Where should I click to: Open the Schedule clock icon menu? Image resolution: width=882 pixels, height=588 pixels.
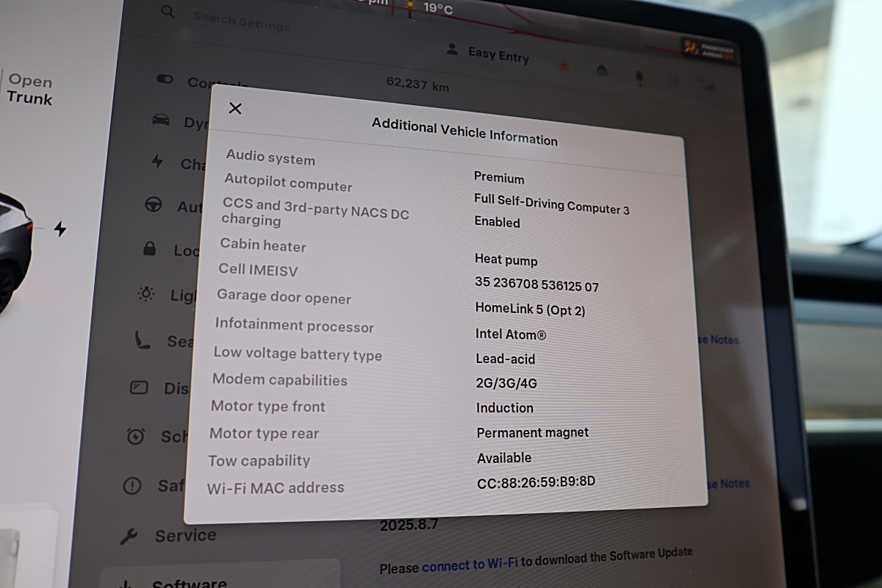[135, 436]
